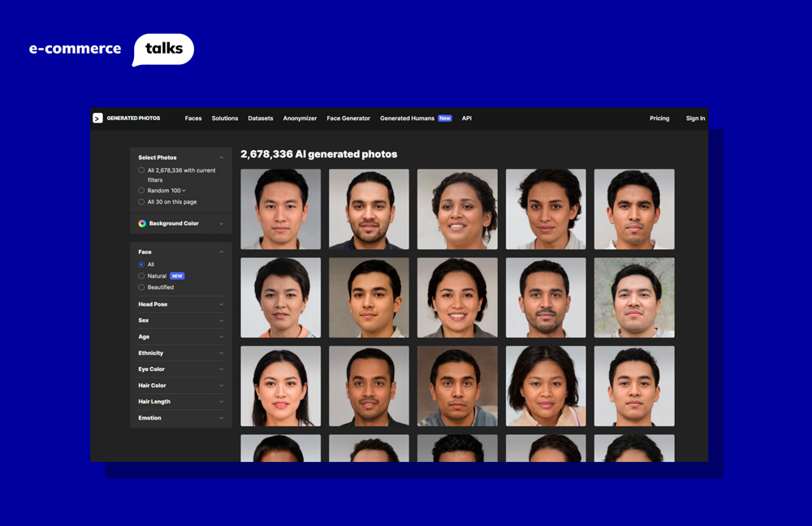Expand the Head Pose filter

[180, 304]
